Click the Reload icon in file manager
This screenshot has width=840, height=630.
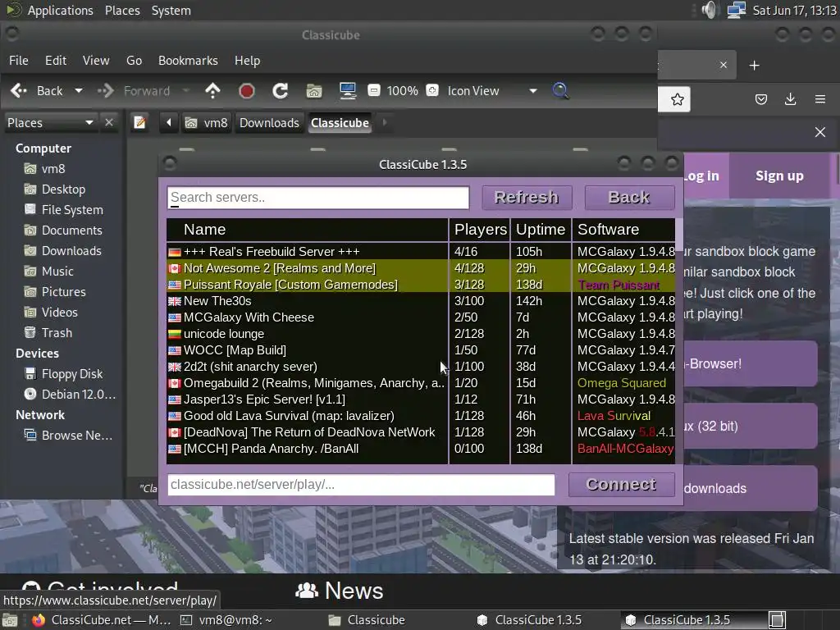click(281, 90)
